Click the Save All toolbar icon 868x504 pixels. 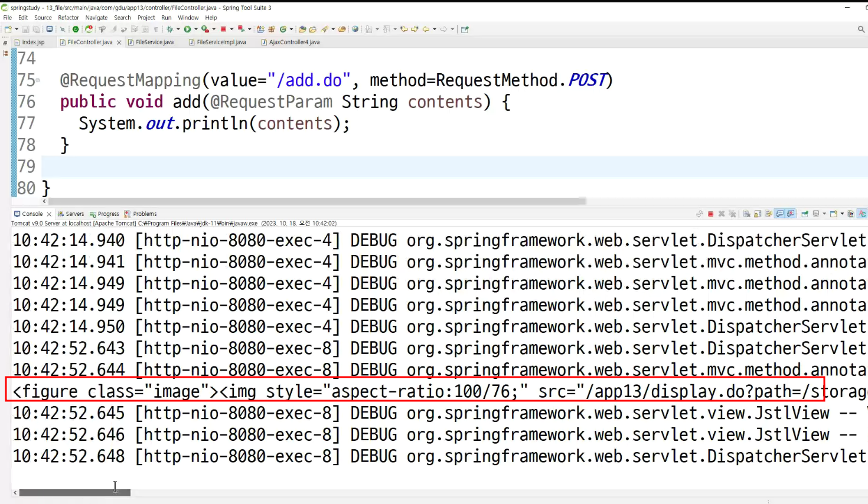coord(36,29)
